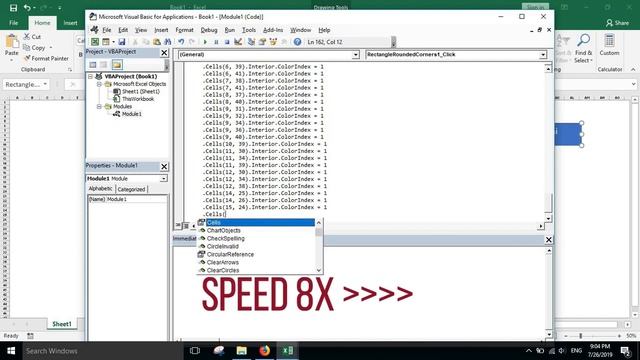Open the (General) object dropdown
Image resolution: width=640 pixels, height=360 pixels.
click(356, 55)
